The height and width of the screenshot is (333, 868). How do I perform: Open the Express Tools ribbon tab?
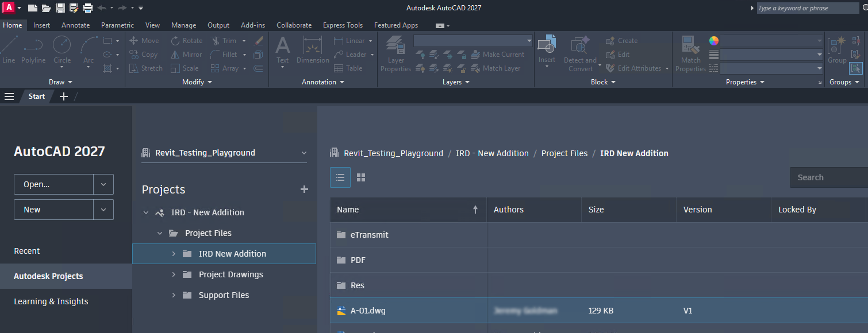click(343, 25)
